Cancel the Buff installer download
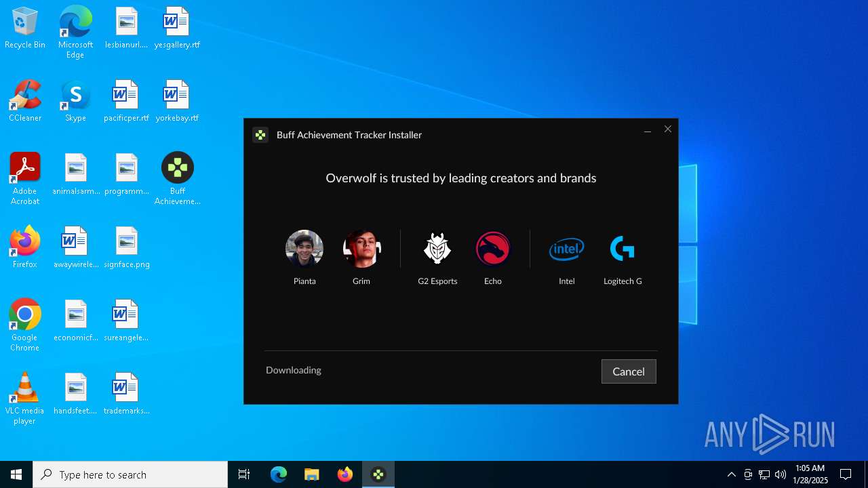 629,371
